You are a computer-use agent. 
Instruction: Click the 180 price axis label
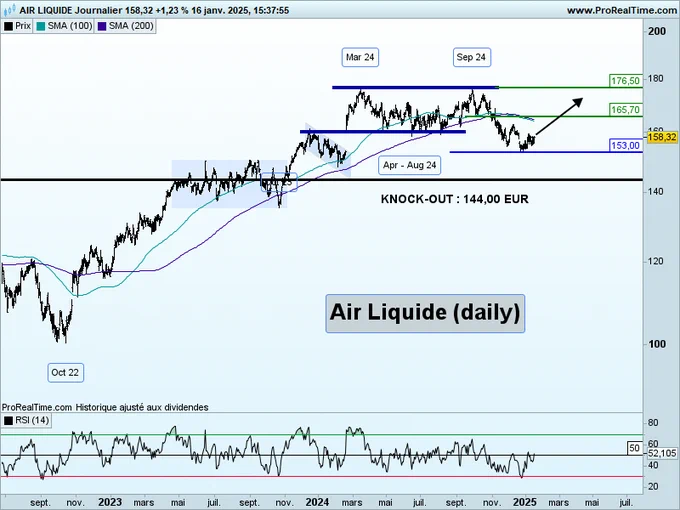(x=655, y=78)
